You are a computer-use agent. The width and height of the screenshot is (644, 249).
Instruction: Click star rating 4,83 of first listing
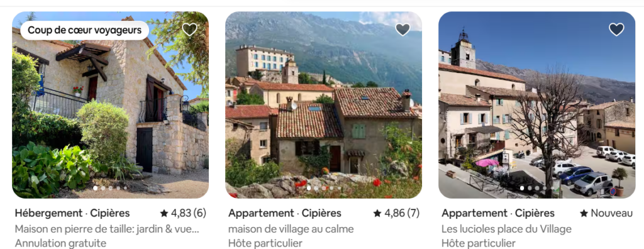tap(183, 213)
